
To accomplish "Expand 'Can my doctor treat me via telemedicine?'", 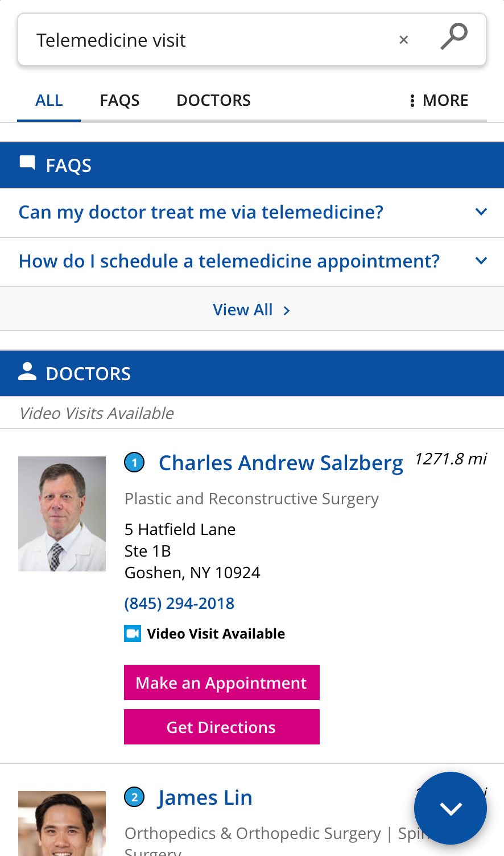I will point(252,212).
